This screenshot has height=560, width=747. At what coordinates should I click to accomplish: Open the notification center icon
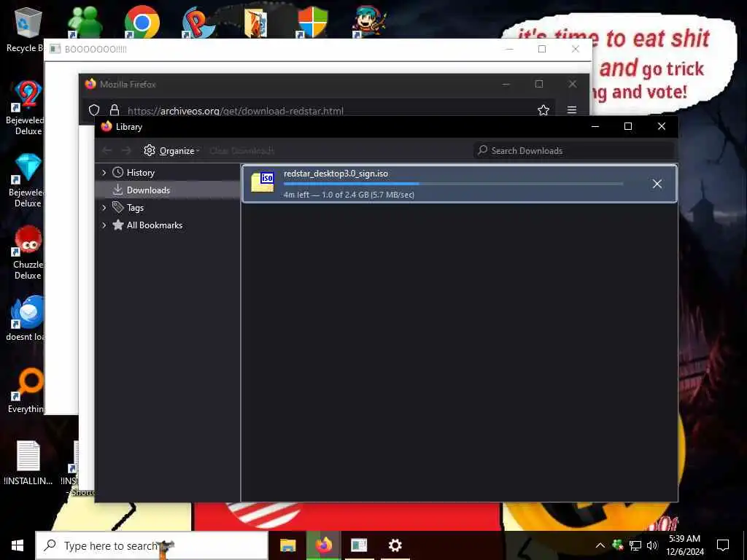(723, 545)
